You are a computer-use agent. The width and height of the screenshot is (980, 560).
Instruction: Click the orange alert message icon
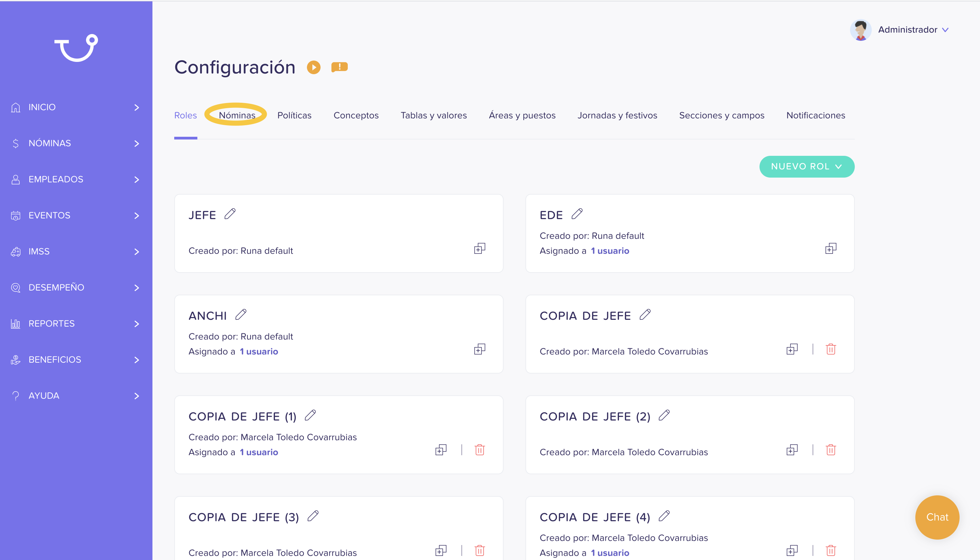[339, 67]
